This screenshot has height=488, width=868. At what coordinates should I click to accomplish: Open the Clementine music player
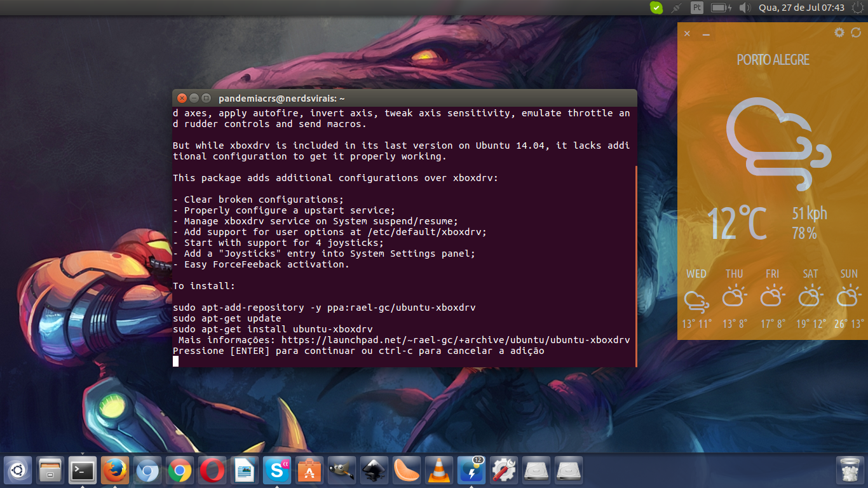(407, 470)
